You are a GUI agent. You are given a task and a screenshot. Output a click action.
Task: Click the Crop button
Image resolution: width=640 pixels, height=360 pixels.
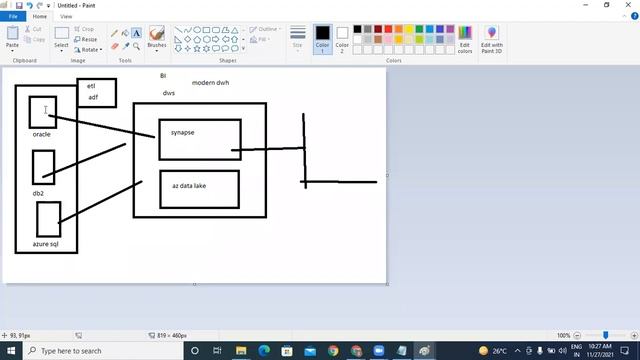pyautogui.click(x=84, y=29)
